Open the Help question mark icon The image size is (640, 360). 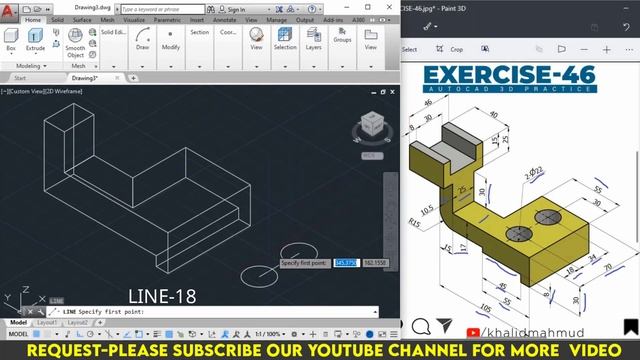[311, 9]
